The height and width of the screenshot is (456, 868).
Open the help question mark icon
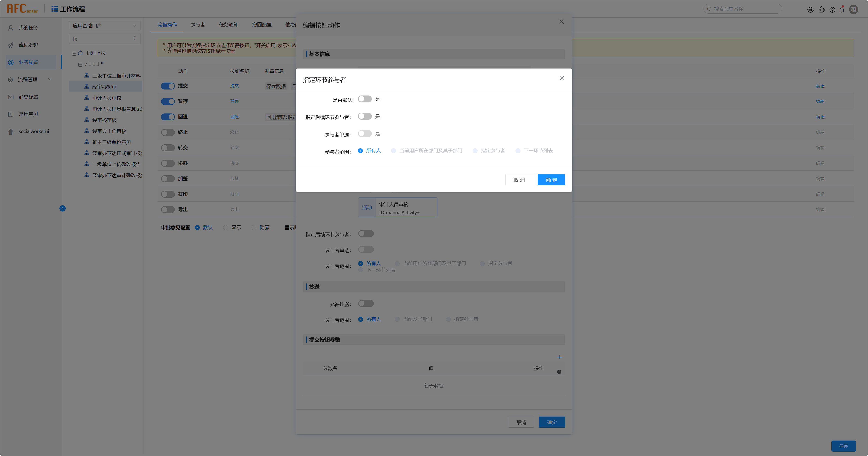coord(832,9)
